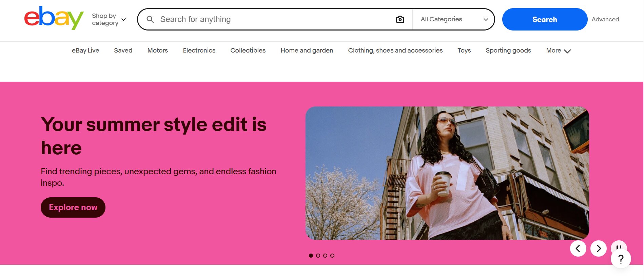Go to Motors category
The image size is (644, 280).
[x=158, y=51]
